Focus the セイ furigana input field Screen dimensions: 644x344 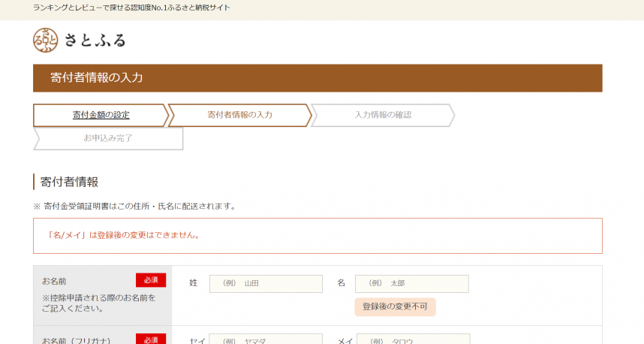point(266,339)
